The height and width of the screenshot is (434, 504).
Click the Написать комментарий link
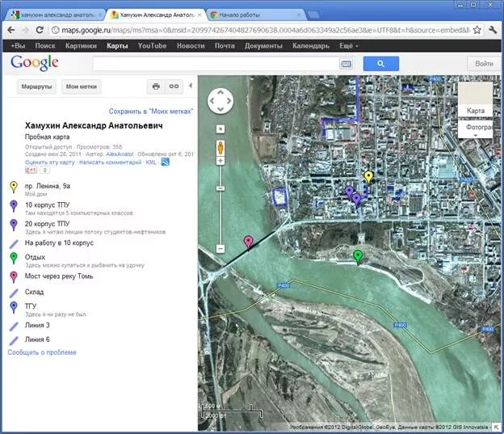[110, 162]
